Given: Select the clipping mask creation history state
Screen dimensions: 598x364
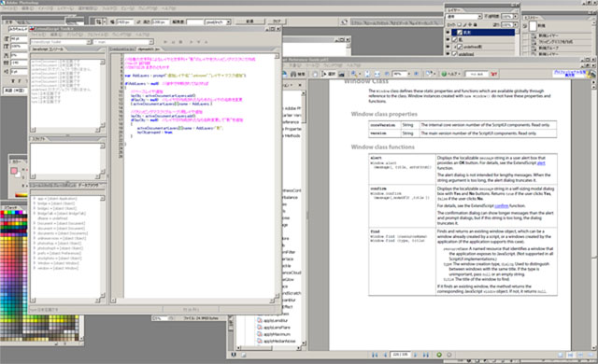Looking at the screenshot, I should (x=555, y=42).
